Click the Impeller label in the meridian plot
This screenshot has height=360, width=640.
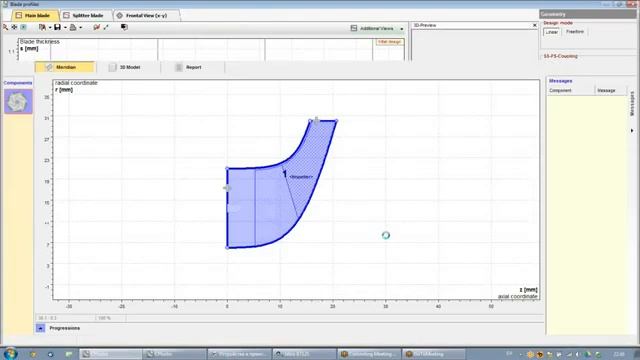301,177
